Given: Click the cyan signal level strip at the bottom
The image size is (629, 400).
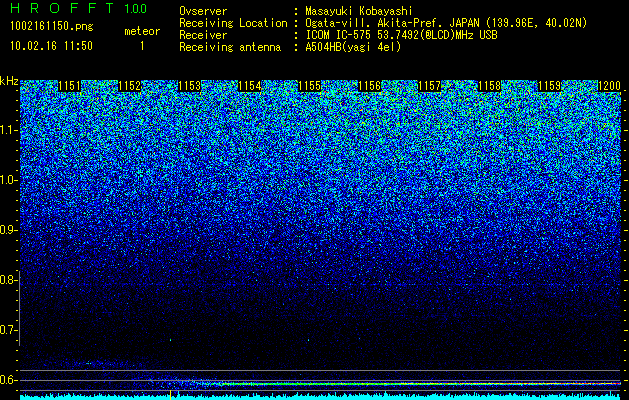Looking at the screenshot, I should pyautogui.click(x=321, y=397).
